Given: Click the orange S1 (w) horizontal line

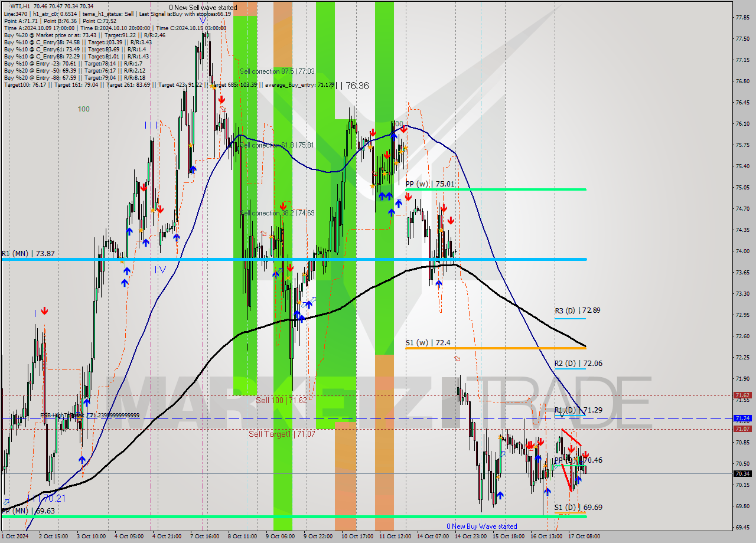Looking at the screenshot, I should click(496, 348).
